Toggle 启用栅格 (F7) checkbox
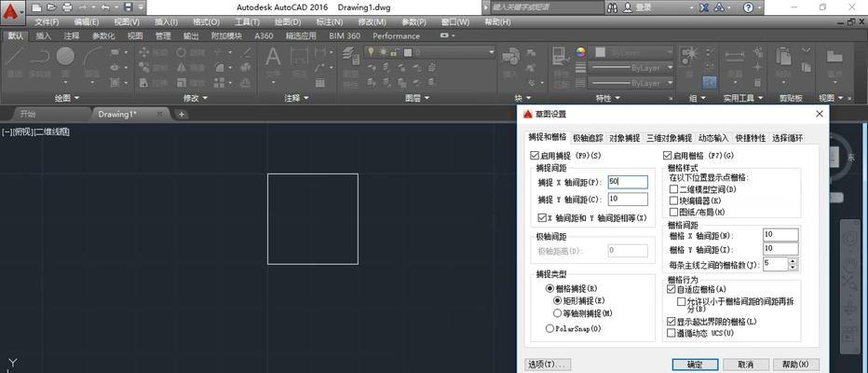The height and width of the screenshot is (373, 868). click(x=667, y=156)
